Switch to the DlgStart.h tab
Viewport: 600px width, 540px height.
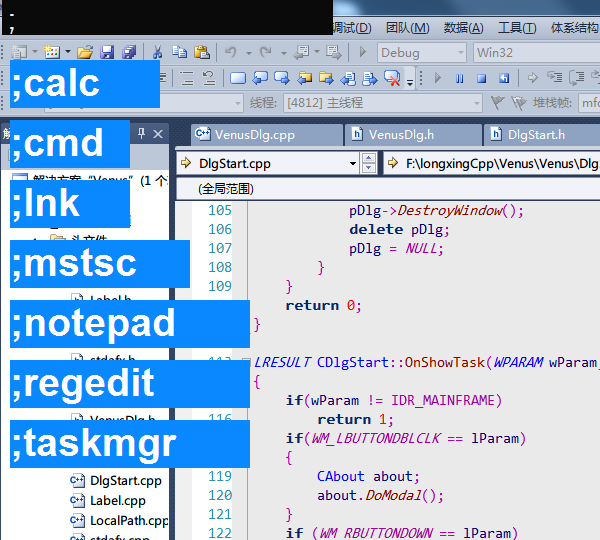click(541, 135)
